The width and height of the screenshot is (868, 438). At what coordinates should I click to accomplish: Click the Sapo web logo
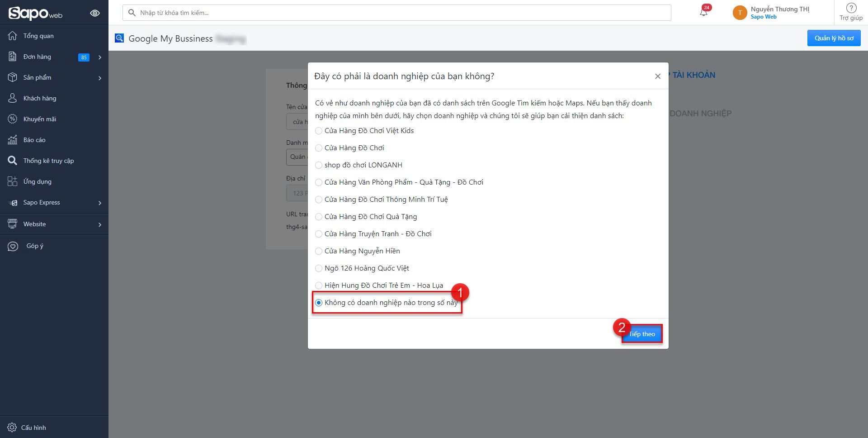(x=35, y=13)
